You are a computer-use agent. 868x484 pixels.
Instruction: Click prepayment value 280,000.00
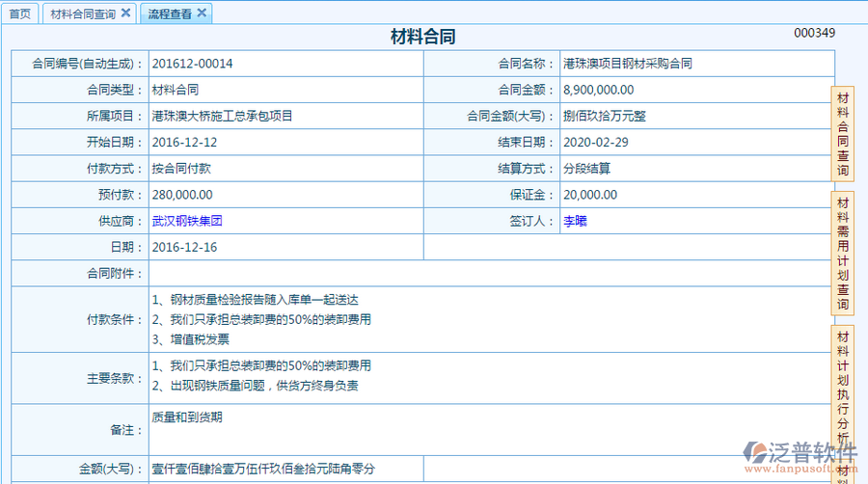[x=182, y=195]
